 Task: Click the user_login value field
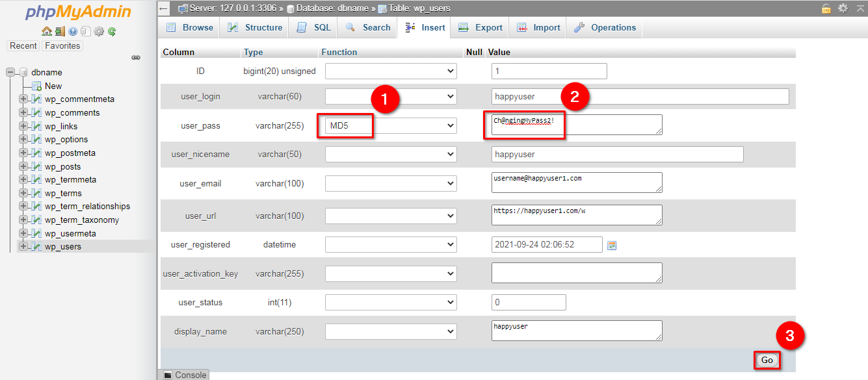pos(640,96)
